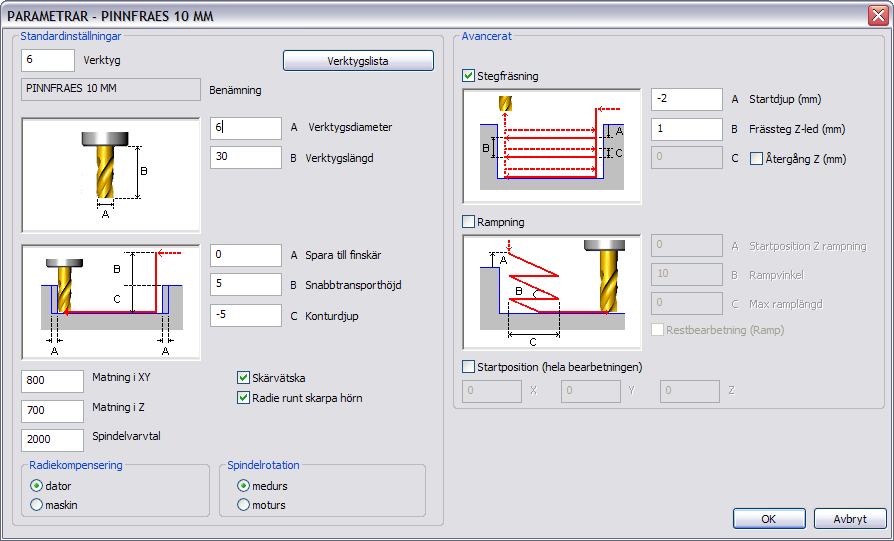Click the Återgång Z value field

click(686, 157)
